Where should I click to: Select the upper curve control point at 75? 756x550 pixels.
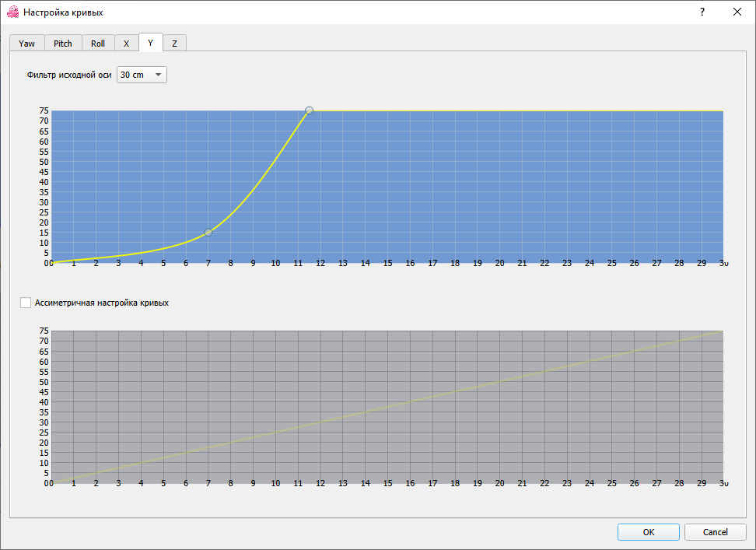point(309,110)
